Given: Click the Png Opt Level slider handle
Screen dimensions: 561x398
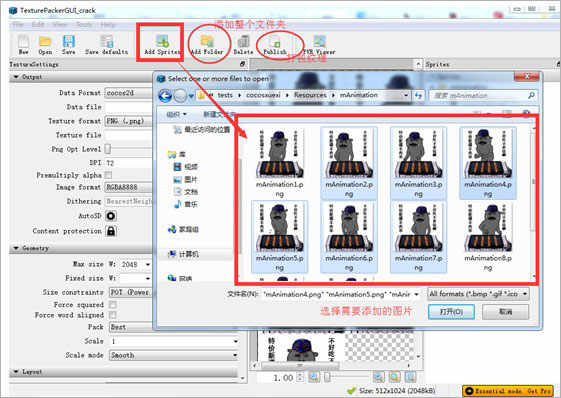Looking at the screenshot, I should [x=108, y=149].
